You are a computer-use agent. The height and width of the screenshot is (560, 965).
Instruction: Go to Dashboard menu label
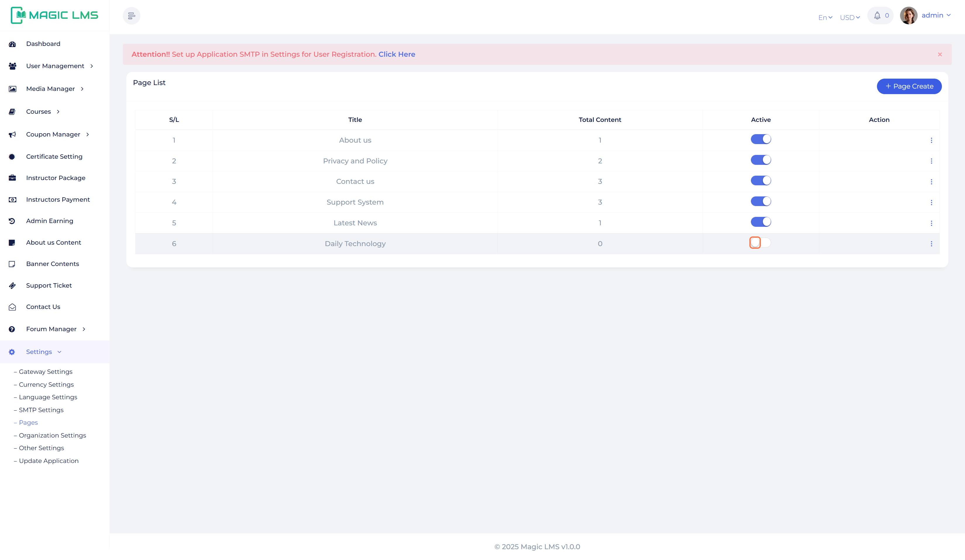43,44
